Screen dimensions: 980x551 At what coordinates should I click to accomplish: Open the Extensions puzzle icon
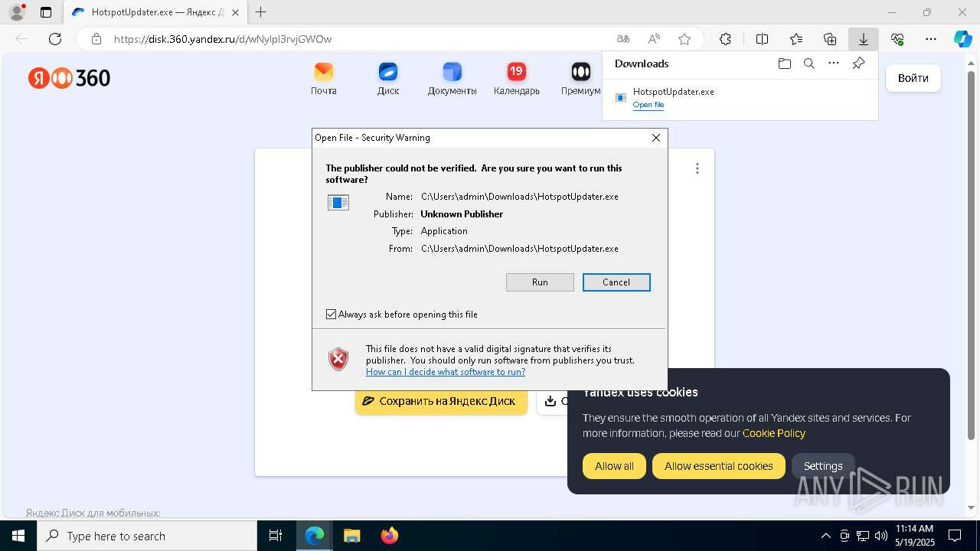coord(725,39)
